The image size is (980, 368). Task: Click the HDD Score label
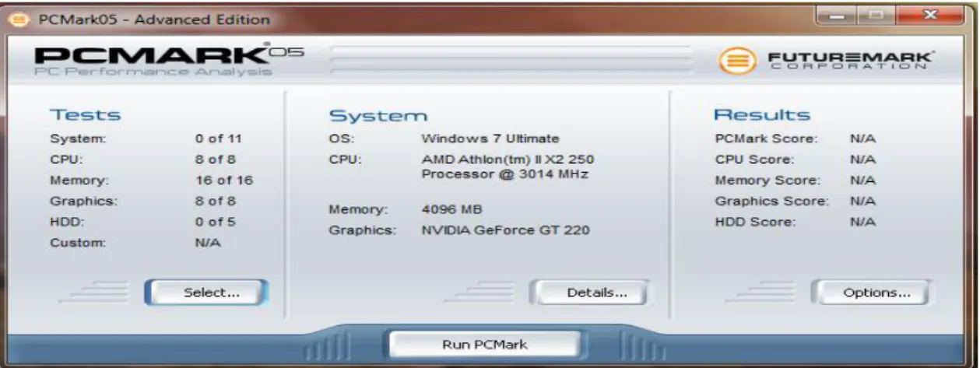pos(755,222)
